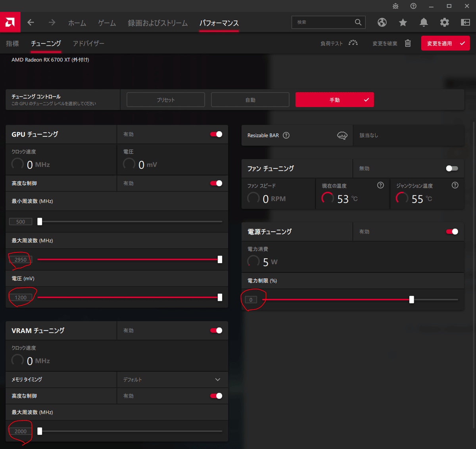476x449 pixels.
Task: Select the プリセット tuning button
Action: (x=166, y=100)
